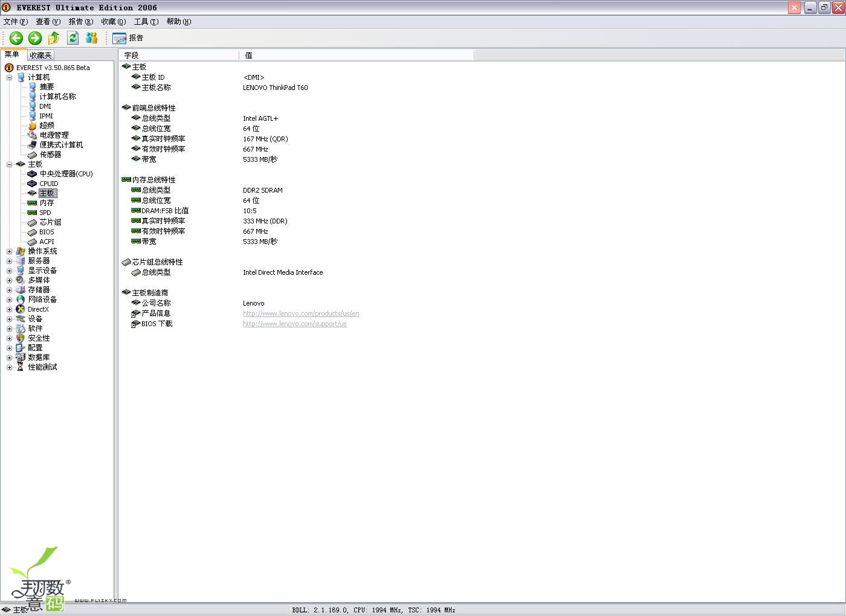The width and height of the screenshot is (846, 616).
Task: Select the 数据库 database tree item
Action: pyautogui.click(x=39, y=358)
